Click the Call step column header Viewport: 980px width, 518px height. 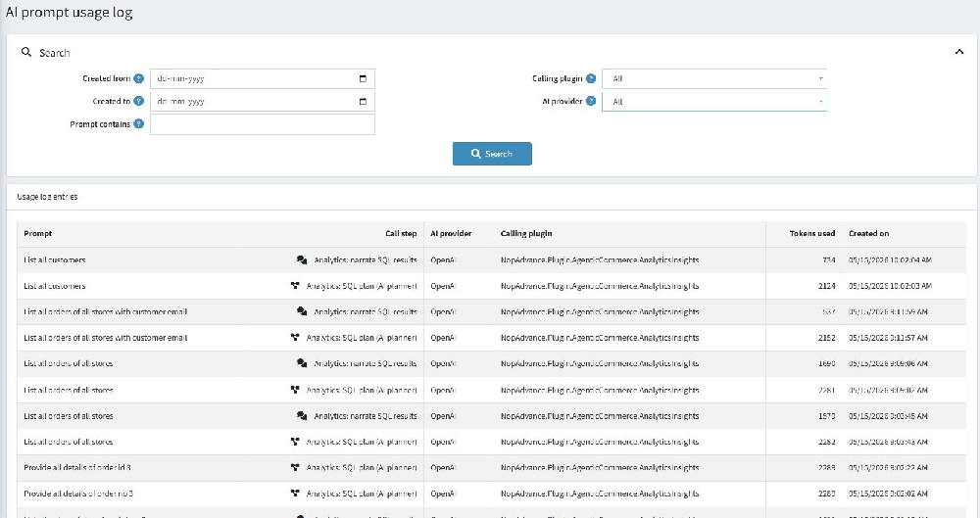point(401,234)
